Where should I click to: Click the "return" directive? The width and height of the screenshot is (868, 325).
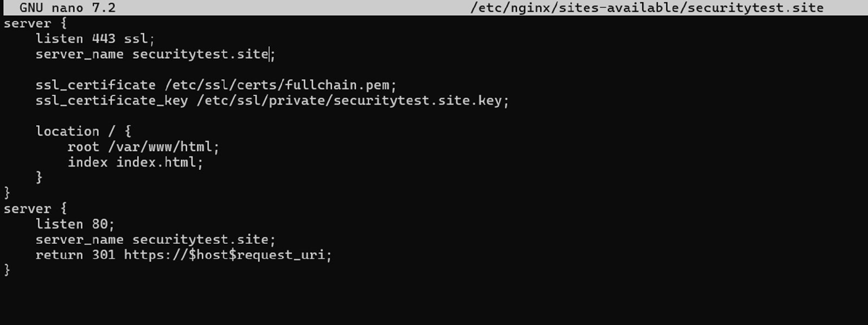[x=59, y=255]
